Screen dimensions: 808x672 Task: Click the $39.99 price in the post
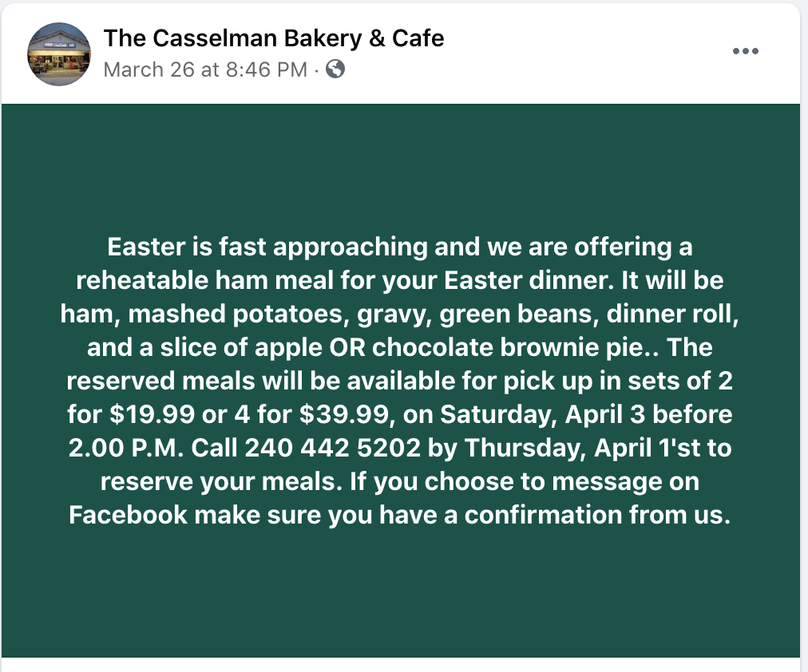point(343,414)
